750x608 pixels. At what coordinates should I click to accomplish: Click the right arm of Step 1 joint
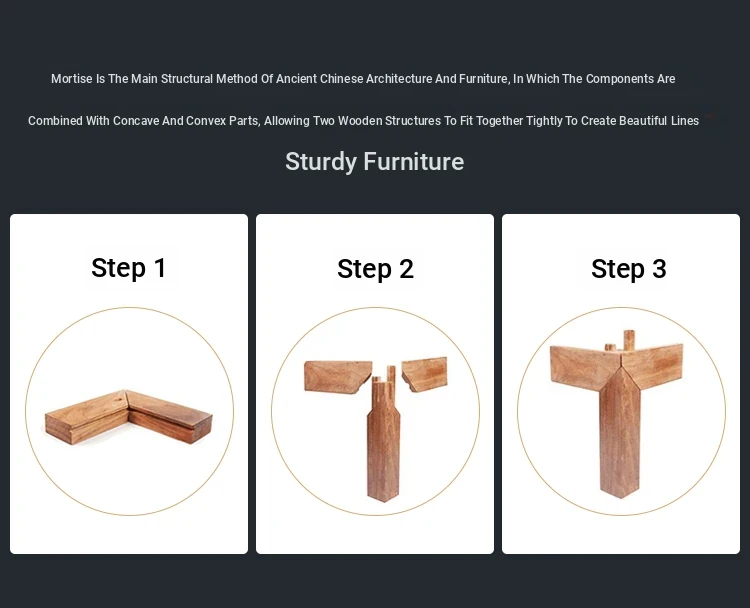[x=170, y=417]
